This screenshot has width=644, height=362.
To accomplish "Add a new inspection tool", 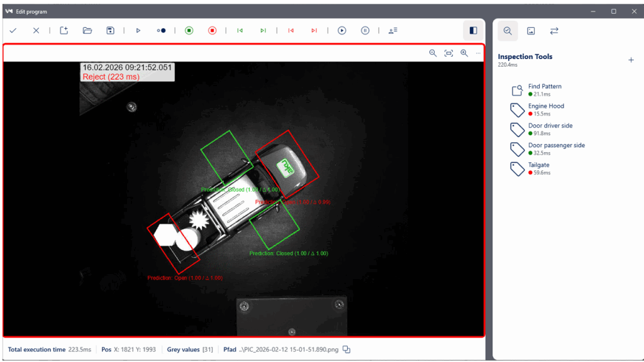I will tap(631, 59).
